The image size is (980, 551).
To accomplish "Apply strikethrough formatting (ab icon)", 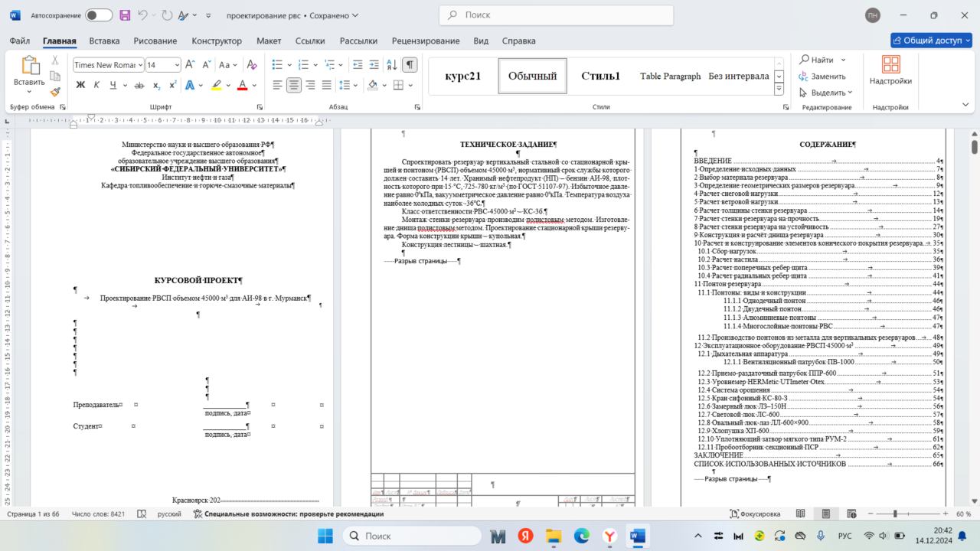I will (139, 86).
